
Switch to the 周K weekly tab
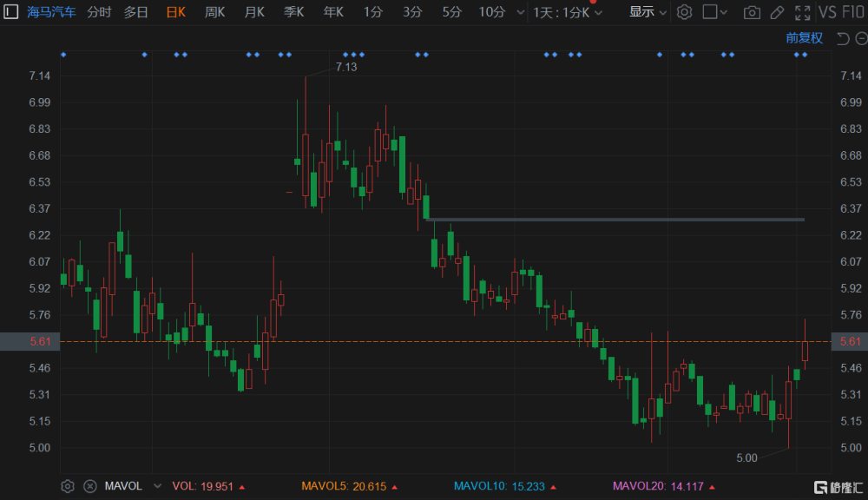pyautogui.click(x=214, y=12)
